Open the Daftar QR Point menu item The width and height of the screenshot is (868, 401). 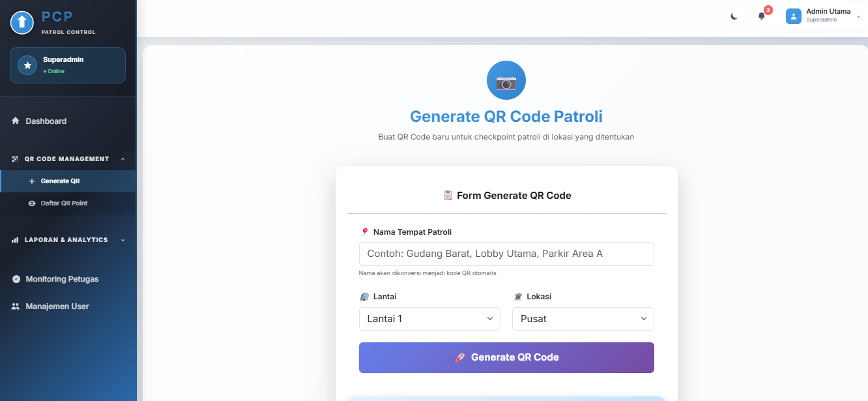64,203
